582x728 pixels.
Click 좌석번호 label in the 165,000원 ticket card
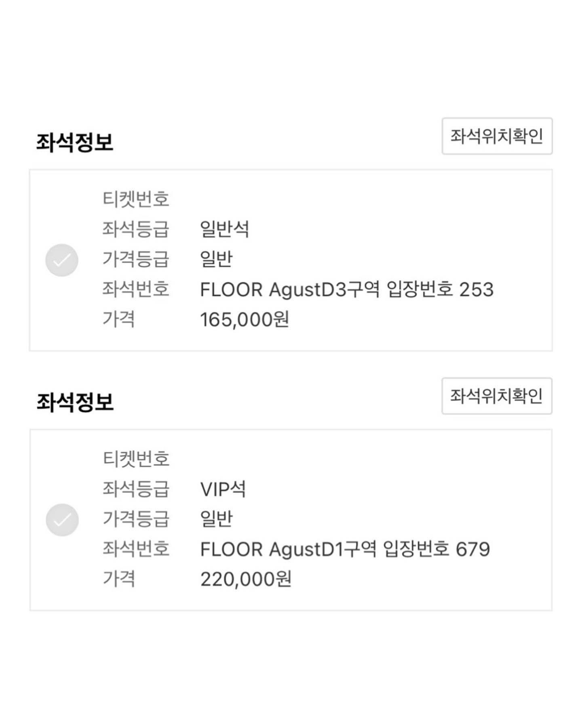[x=136, y=289]
